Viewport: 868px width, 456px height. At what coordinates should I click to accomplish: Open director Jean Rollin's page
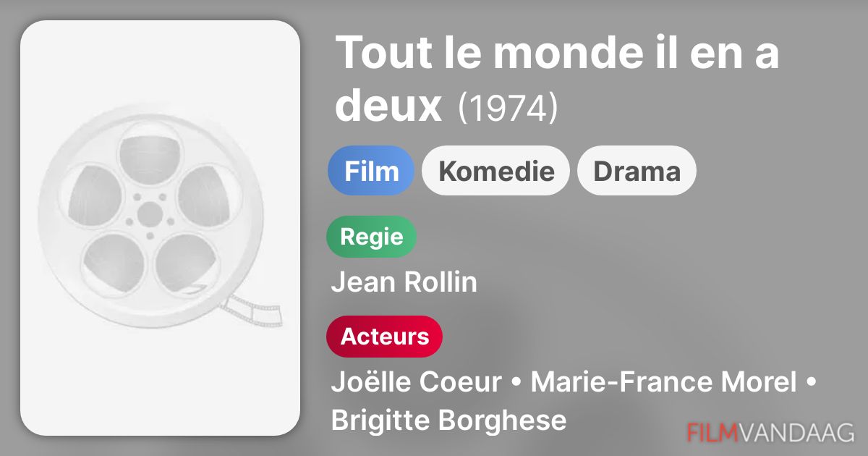tap(404, 282)
